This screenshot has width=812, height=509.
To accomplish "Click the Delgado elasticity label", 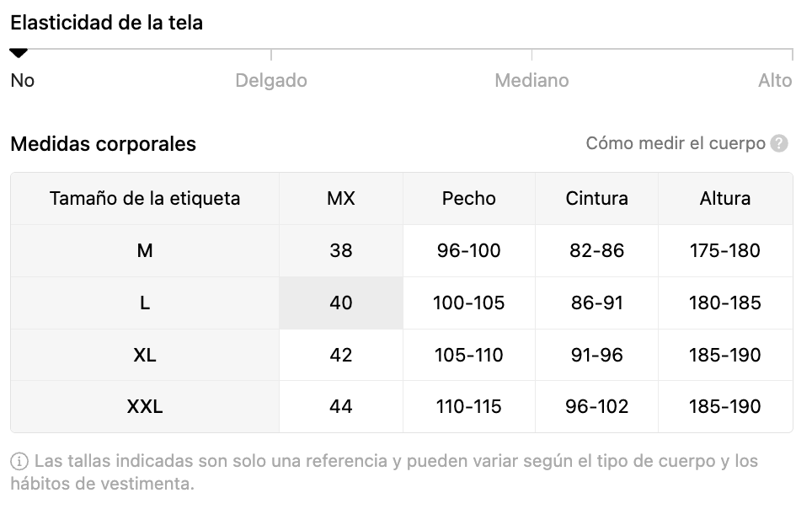I will (271, 81).
